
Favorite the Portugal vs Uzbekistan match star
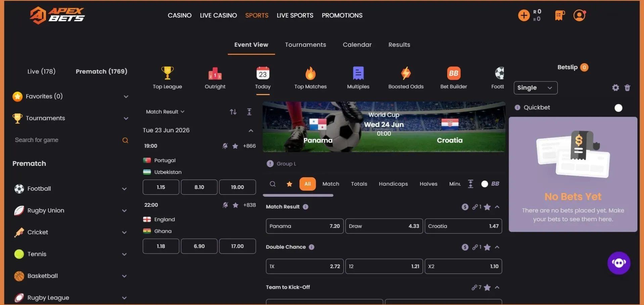(x=235, y=146)
